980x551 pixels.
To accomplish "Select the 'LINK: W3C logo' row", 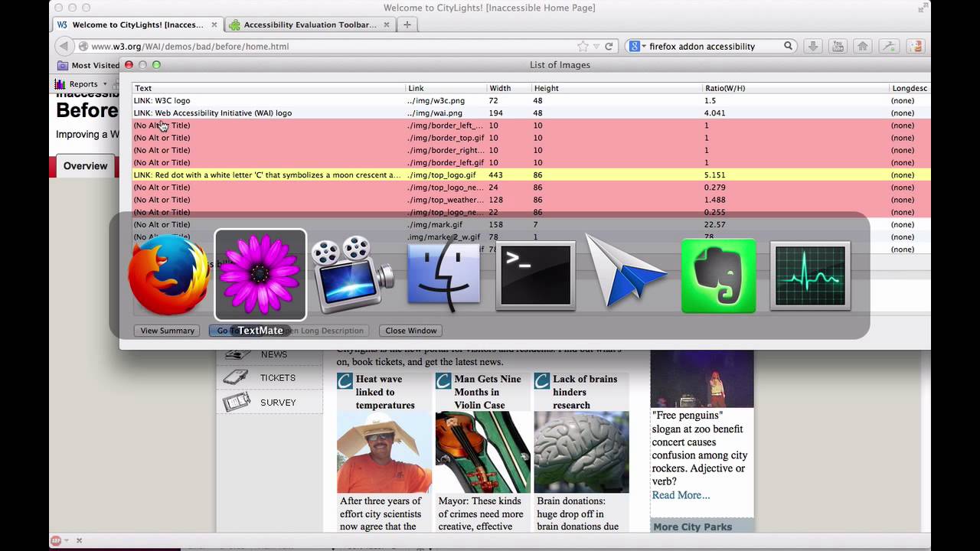I will tap(531, 100).
